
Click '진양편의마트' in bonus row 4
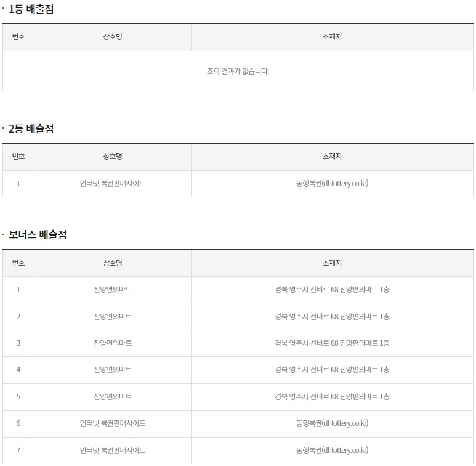click(x=113, y=370)
